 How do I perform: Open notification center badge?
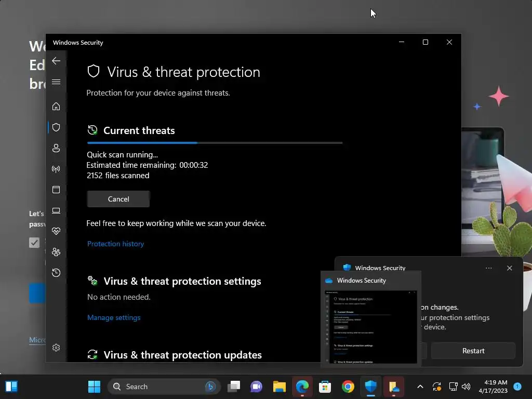coord(517,386)
